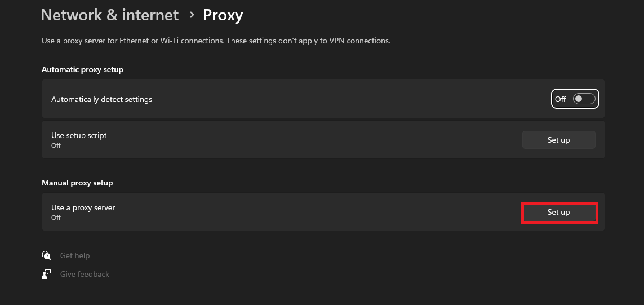The height and width of the screenshot is (305, 644).
Task: Go back to Network & internet breadcrumb
Action: (x=110, y=15)
